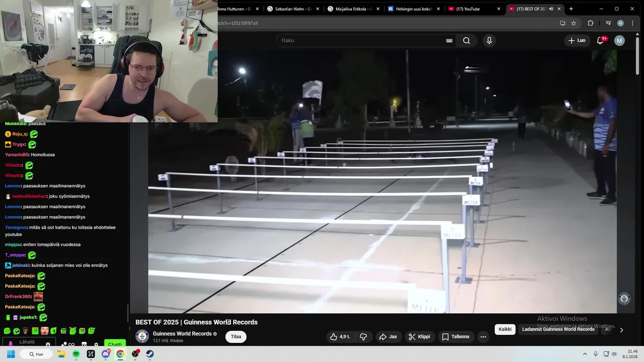
Task: Click DrFrank360's emote image in chat
Action: click(38, 297)
